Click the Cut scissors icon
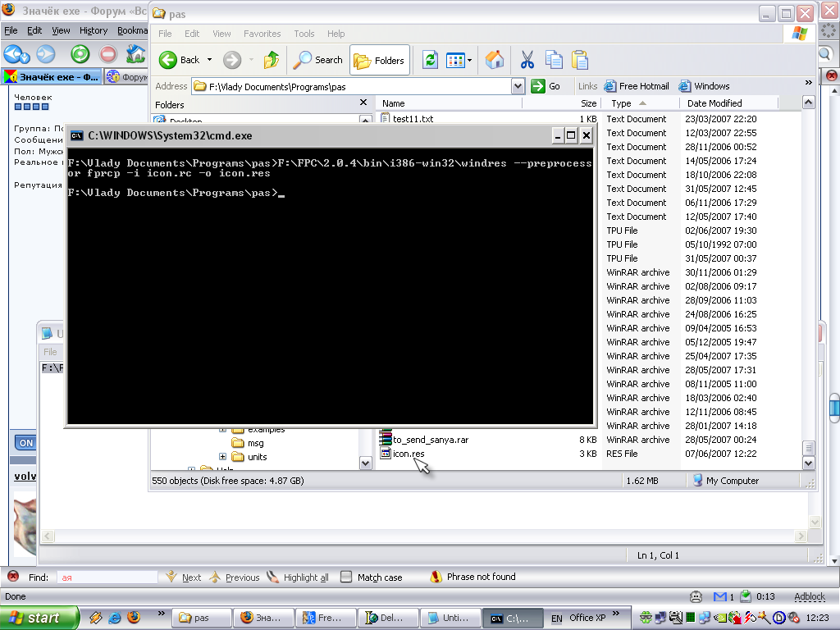Image resolution: width=840 pixels, height=630 pixels. coord(527,60)
